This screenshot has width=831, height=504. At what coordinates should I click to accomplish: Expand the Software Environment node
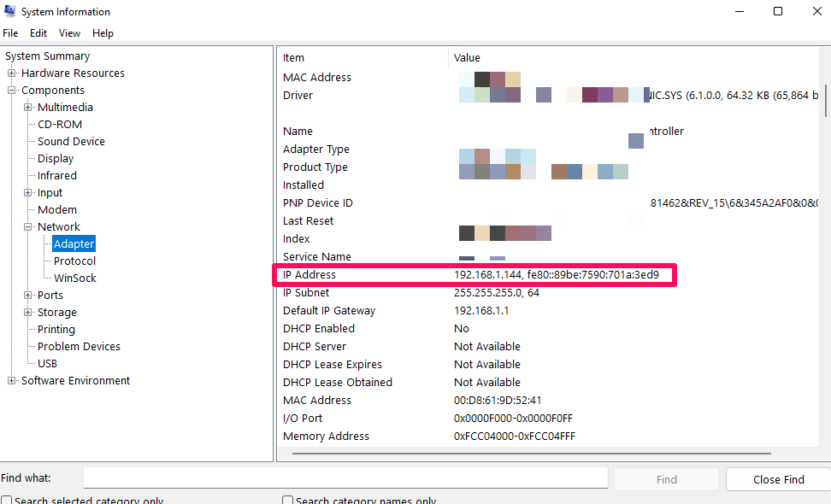click(x=11, y=381)
